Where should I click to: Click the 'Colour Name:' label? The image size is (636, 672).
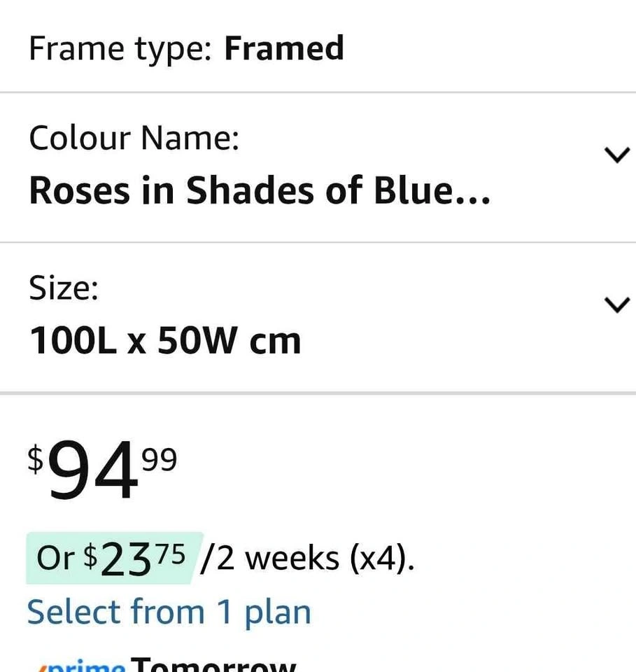pyautogui.click(x=134, y=137)
